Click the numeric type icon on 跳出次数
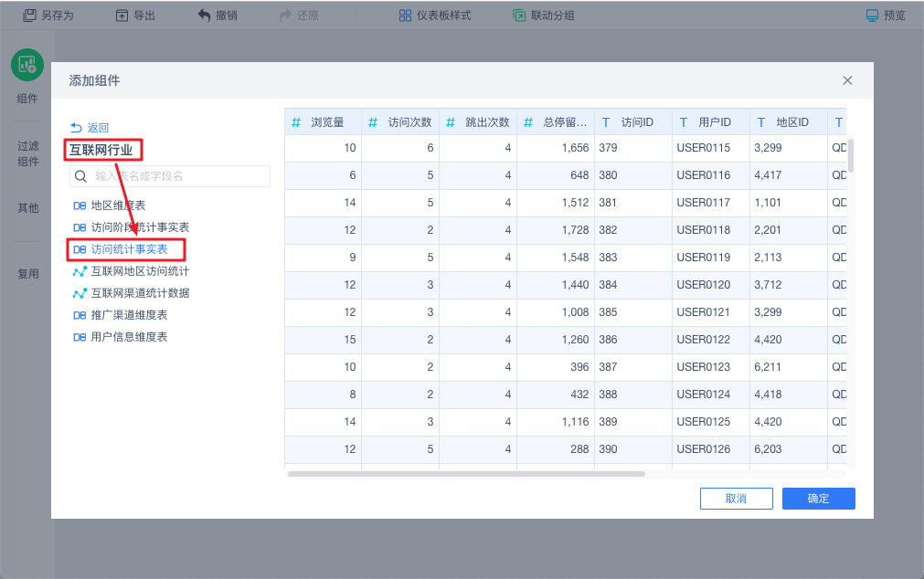The image size is (924, 579). tap(451, 122)
